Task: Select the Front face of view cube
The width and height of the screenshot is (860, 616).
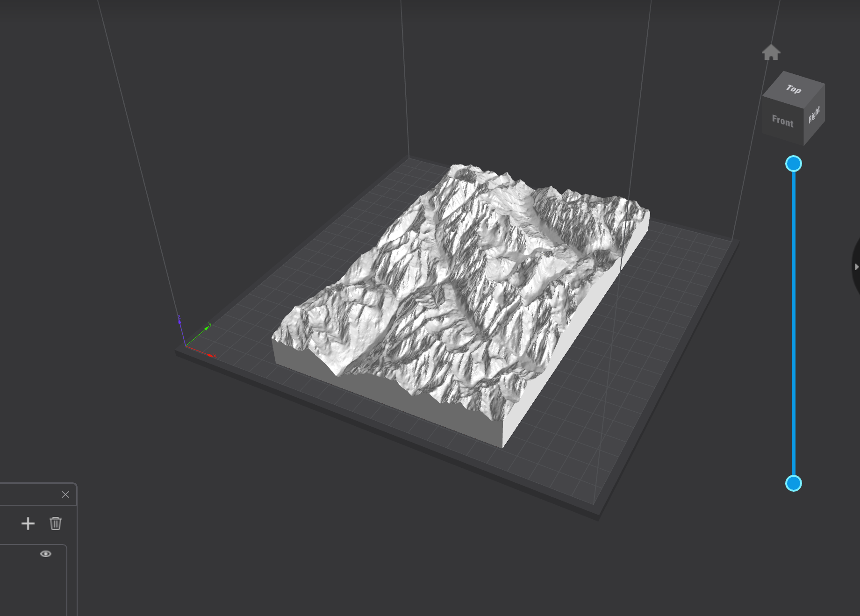Action: click(x=782, y=122)
